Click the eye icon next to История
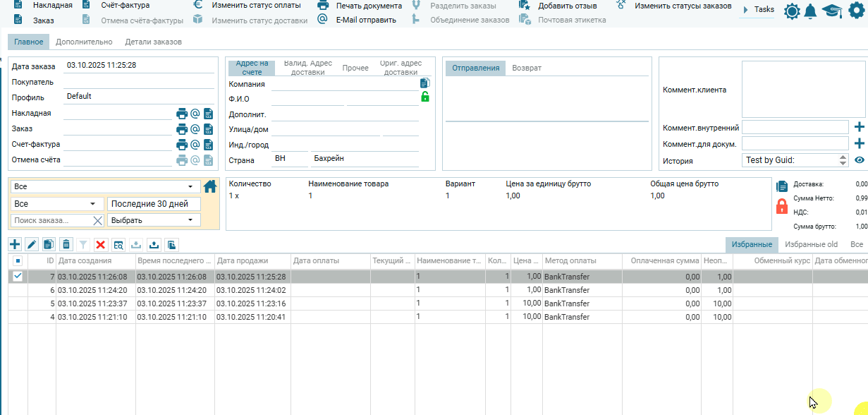 point(860,160)
